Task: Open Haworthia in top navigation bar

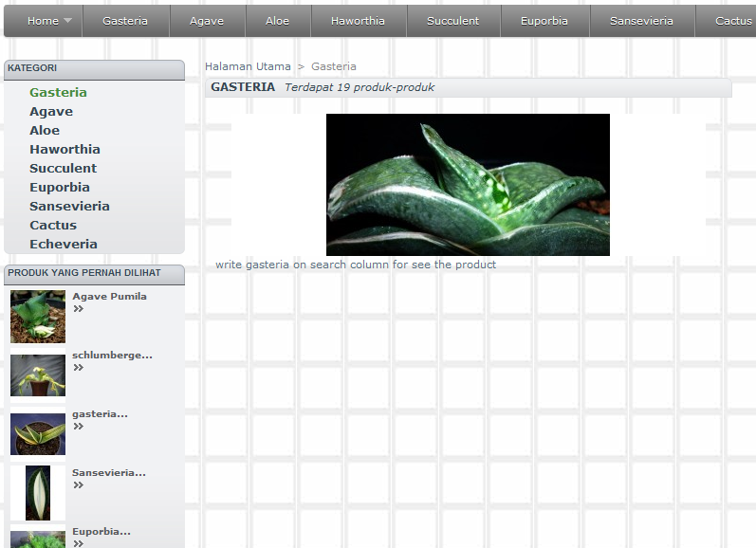Action: pos(358,21)
